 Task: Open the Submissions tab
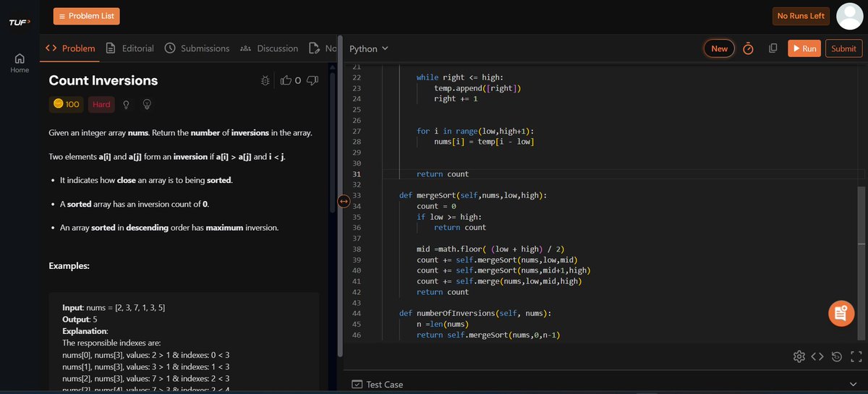click(x=197, y=48)
